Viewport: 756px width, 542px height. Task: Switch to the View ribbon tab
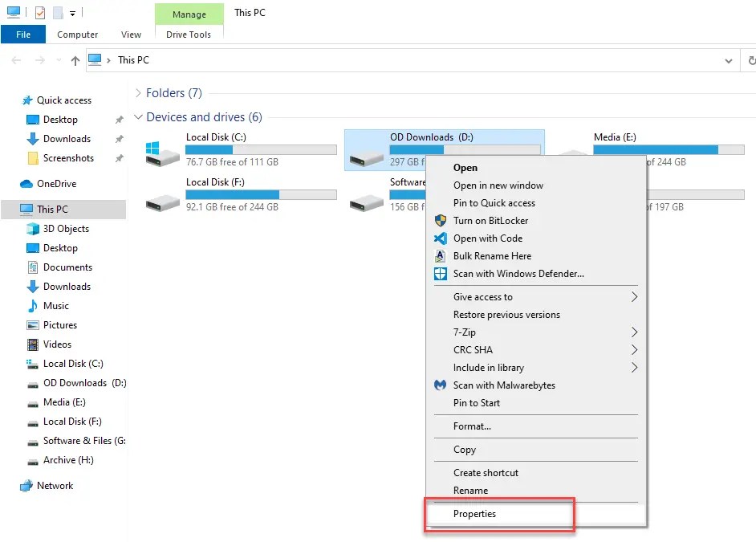pyautogui.click(x=130, y=35)
